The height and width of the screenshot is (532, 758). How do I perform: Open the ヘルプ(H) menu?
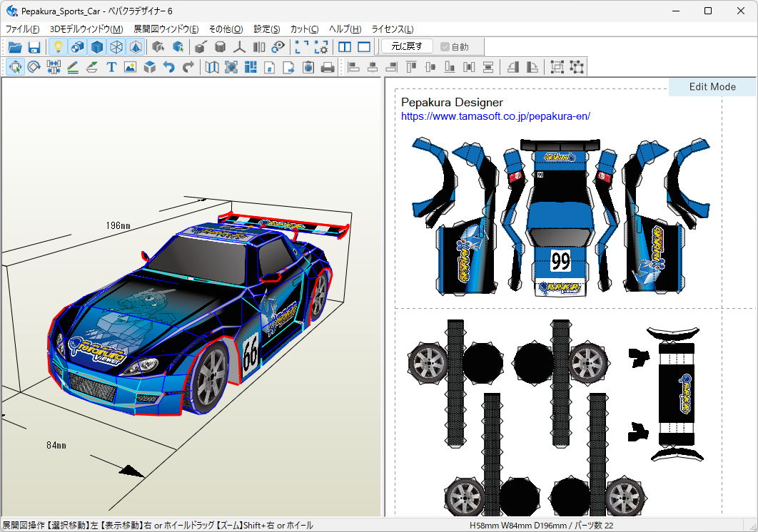[345, 29]
